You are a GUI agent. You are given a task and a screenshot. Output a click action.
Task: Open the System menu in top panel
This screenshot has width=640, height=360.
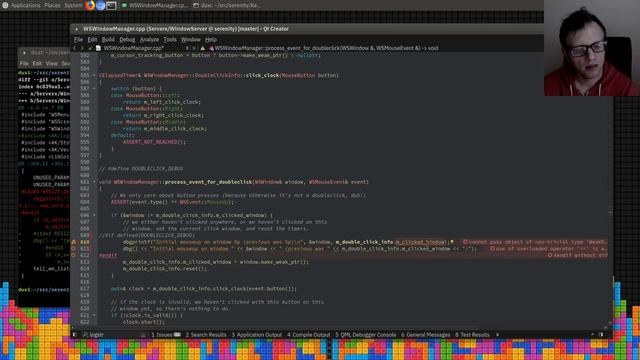[73, 5]
